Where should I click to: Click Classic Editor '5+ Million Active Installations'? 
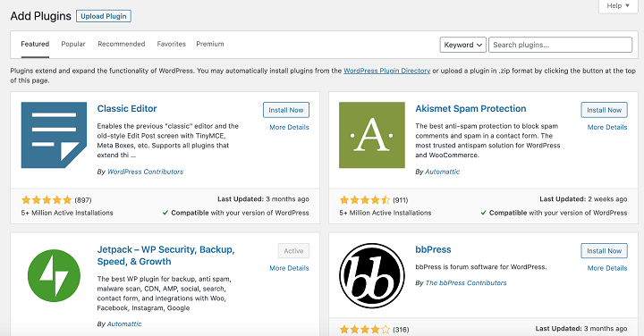click(x=67, y=213)
